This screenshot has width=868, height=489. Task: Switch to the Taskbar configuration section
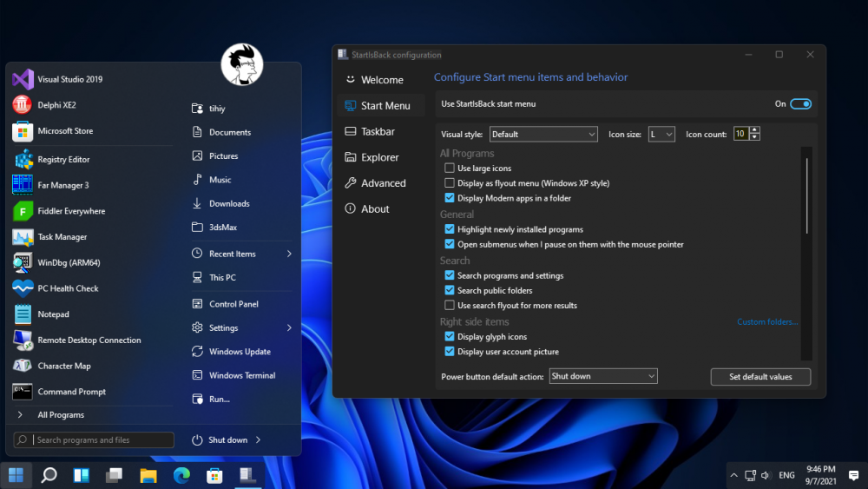click(x=378, y=132)
